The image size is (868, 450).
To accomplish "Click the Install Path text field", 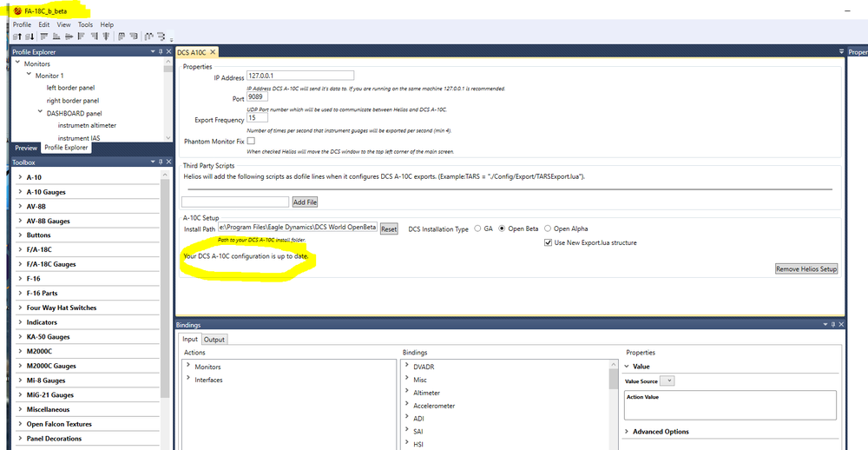I will pyautogui.click(x=298, y=228).
